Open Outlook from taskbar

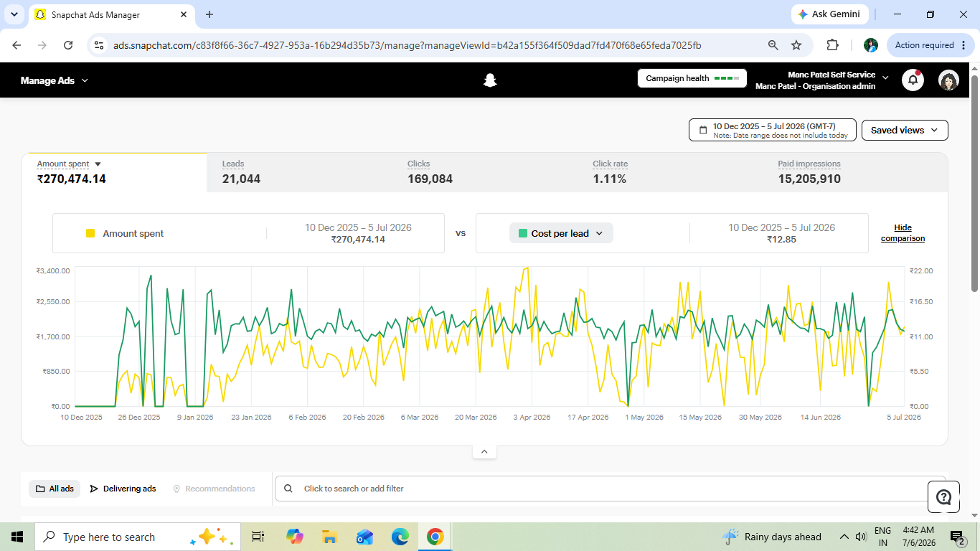click(364, 537)
